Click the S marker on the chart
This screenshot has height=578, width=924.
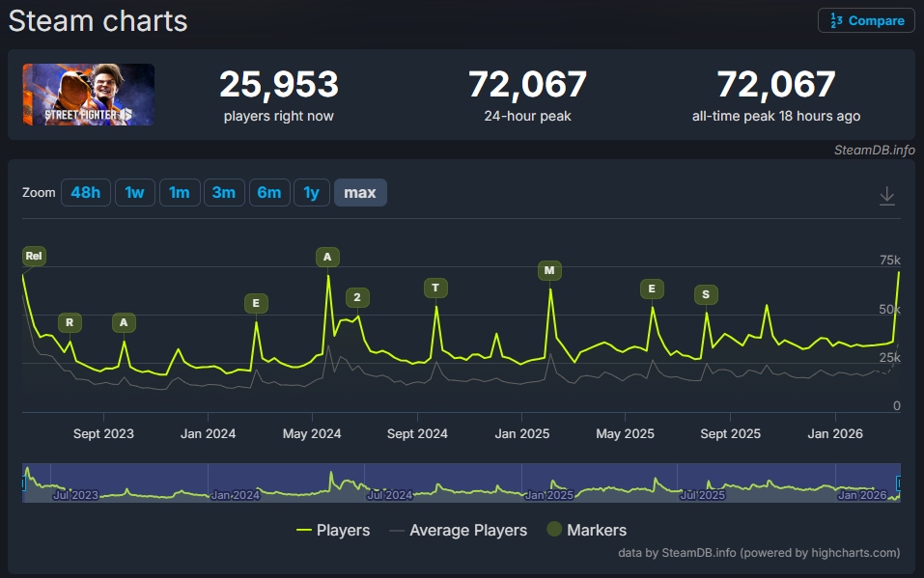click(x=706, y=294)
